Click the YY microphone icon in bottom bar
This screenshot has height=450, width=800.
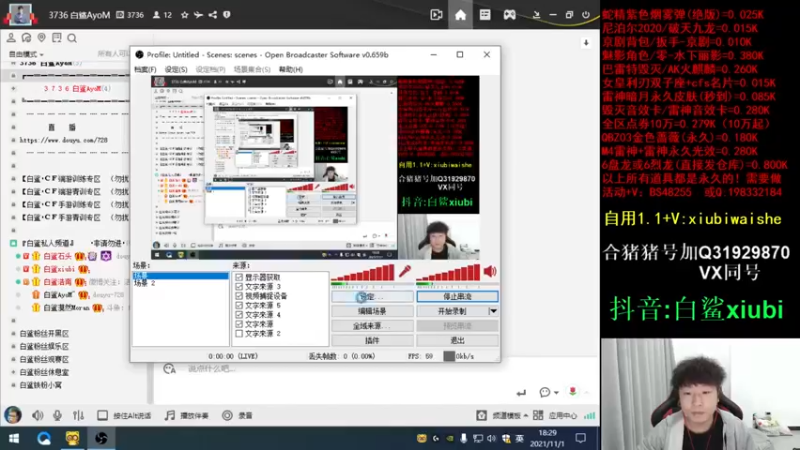click(57, 415)
